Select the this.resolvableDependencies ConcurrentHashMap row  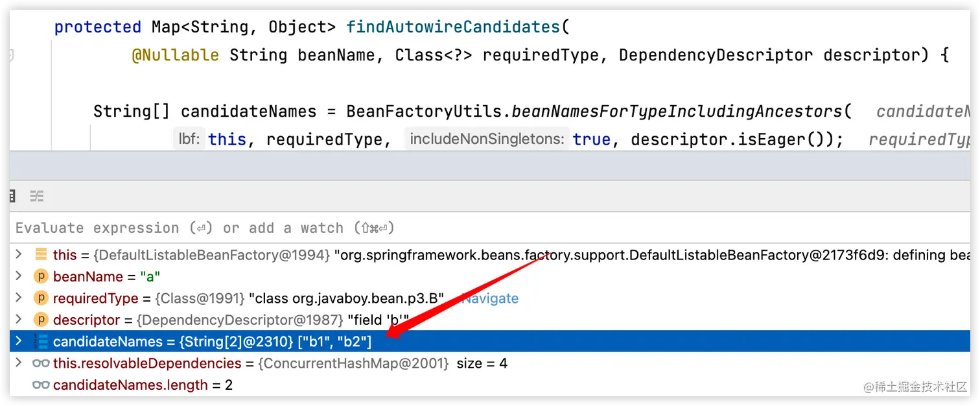tap(490, 363)
